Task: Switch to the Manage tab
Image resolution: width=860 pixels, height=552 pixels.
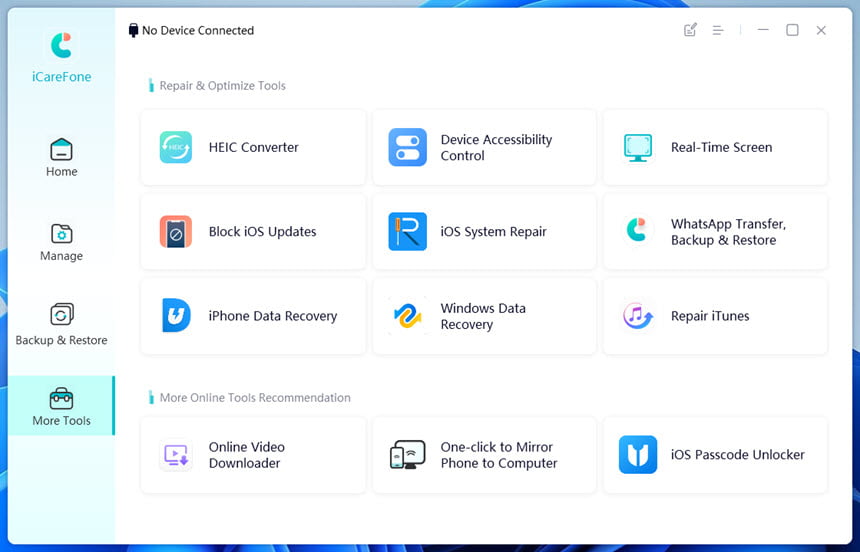Action: (61, 242)
